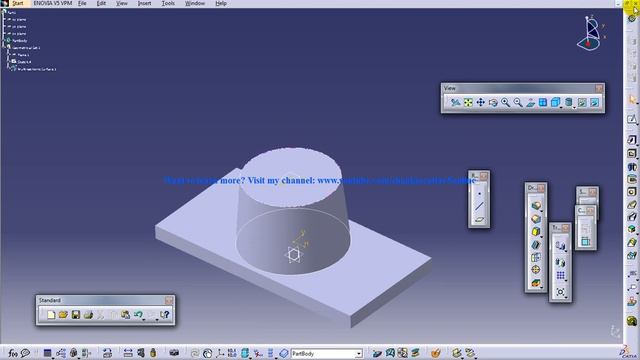The width and height of the screenshot is (640, 360).
Task: Click the Open folder icon
Action: click(x=63, y=315)
